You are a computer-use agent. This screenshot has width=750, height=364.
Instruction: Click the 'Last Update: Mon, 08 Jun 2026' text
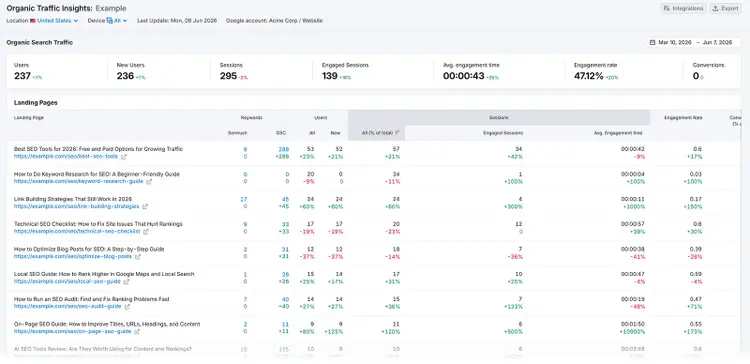click(176, 21)
